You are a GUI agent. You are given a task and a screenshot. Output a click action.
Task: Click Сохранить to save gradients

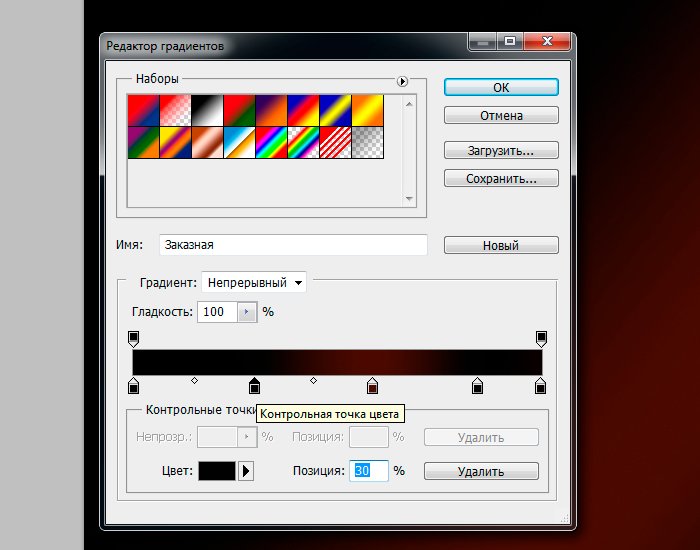[501, 179]
